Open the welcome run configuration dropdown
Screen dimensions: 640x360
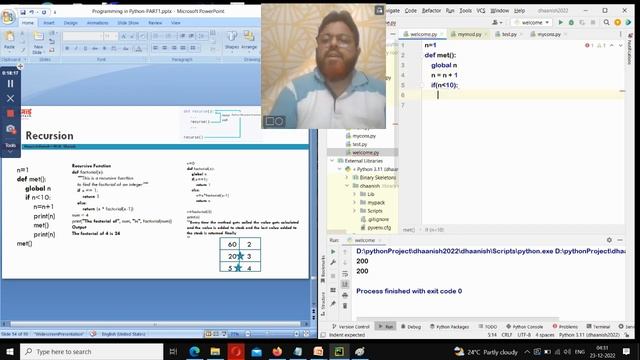point(532,22)
